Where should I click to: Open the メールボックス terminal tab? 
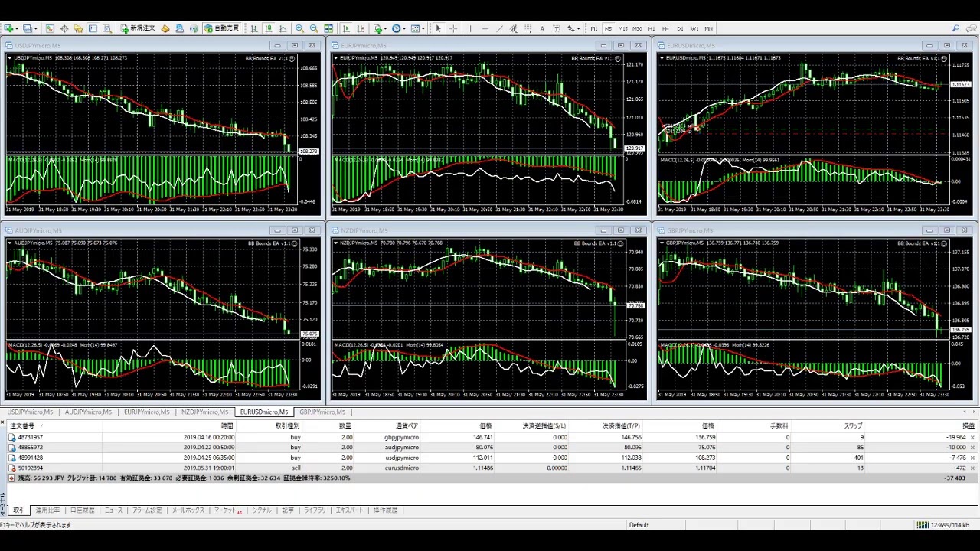[x=188, y=510]
